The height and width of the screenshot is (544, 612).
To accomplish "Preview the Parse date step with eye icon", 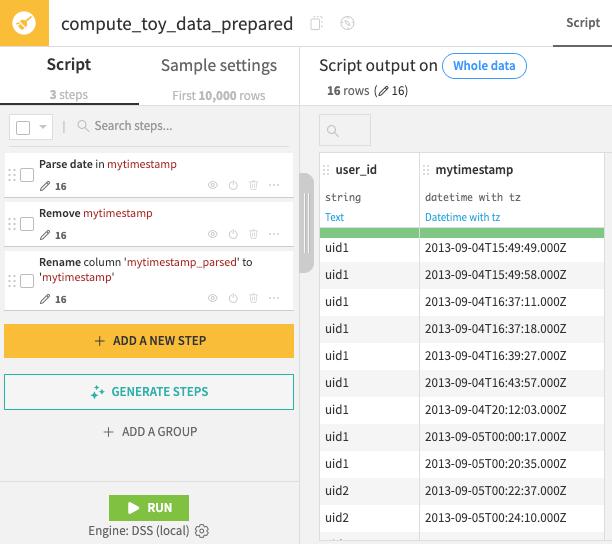I will [x=212, y=186].
